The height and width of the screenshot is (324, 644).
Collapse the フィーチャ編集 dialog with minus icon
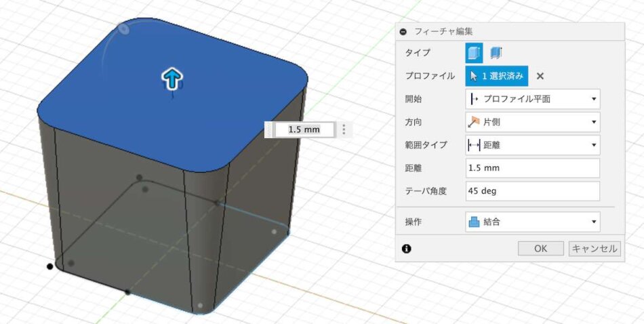tap(403, 32)
